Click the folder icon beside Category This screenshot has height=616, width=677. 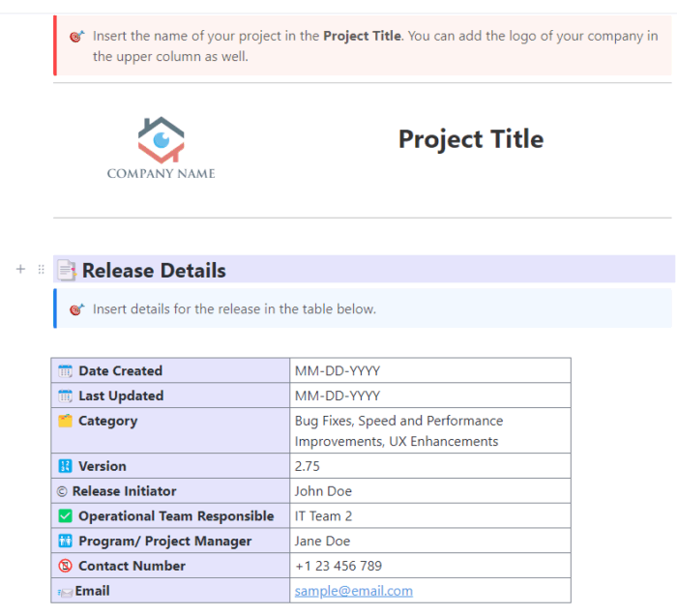[x=66, y=421]
